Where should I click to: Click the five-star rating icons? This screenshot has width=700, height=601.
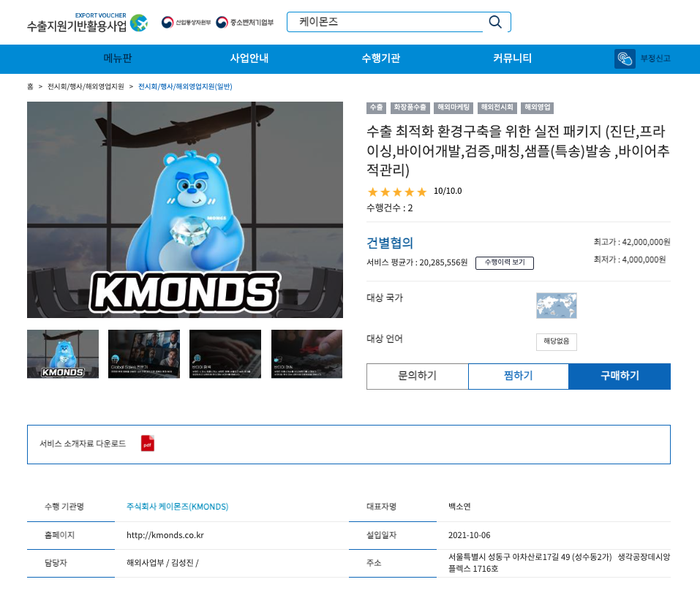click(x=397, y=192)
